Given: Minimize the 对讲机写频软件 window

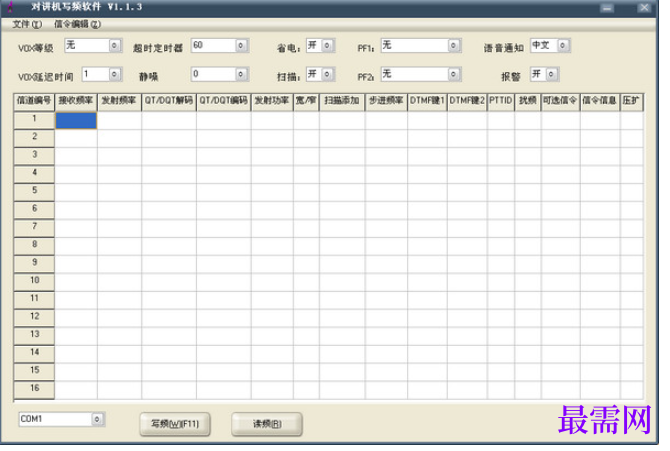Looking at the screenshot, I should (x=607, y=8).
